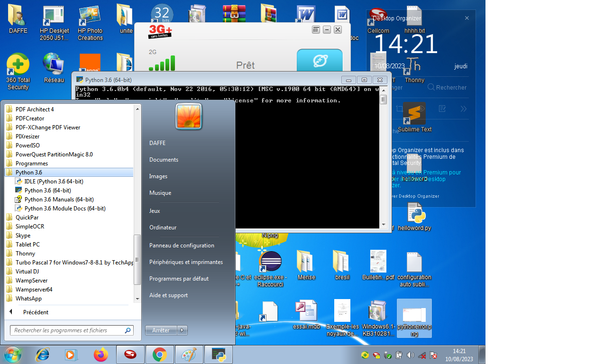Image resolution: width=604 pixels, height=364 pixels.
Task: Click the program search field
Action: (67, 330)
